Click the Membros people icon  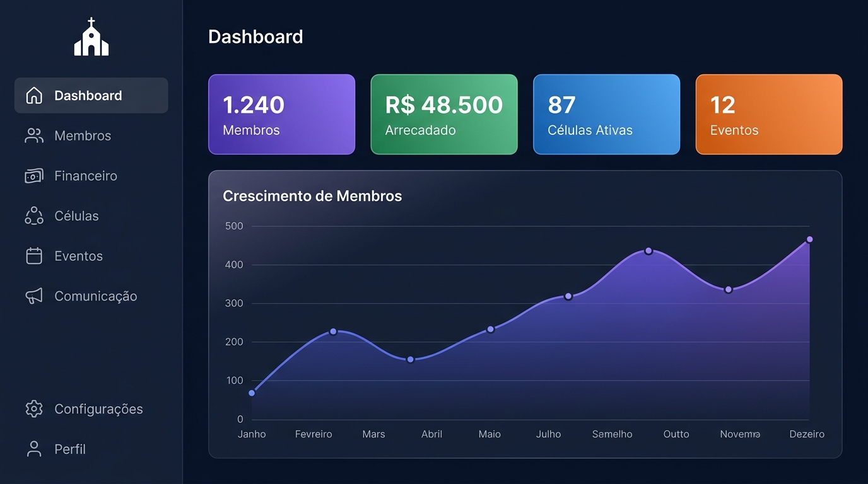[x=34, y=135]
